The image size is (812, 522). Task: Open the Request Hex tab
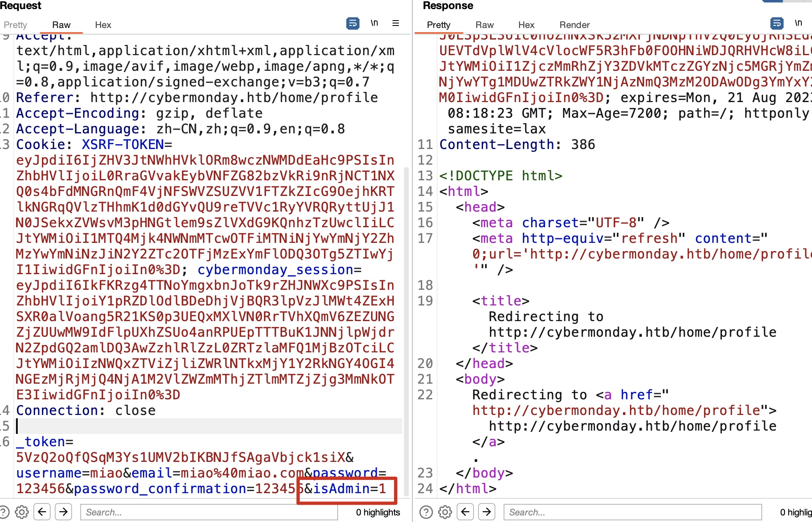(x=103, y=25)
